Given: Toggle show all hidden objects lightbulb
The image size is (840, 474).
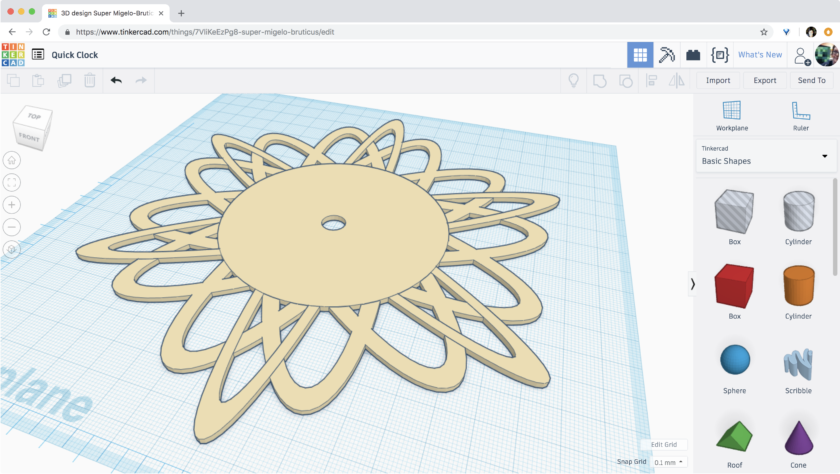Looking at the screenshot, I should [x=574, y=80].
